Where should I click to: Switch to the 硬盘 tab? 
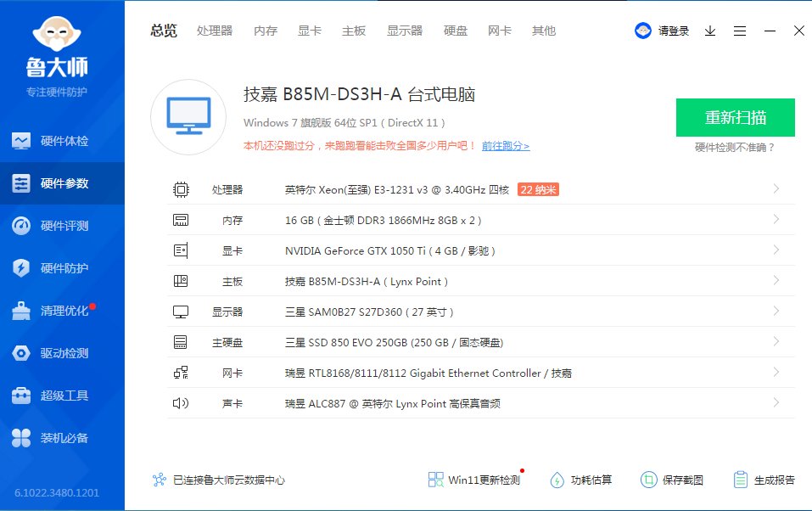[x=456, y=31]
